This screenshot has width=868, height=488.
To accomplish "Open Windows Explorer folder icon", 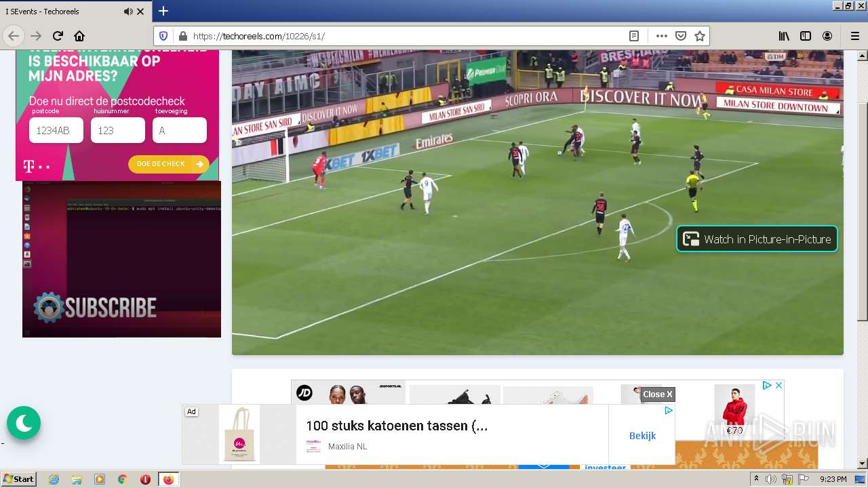I will coord(77,479).
